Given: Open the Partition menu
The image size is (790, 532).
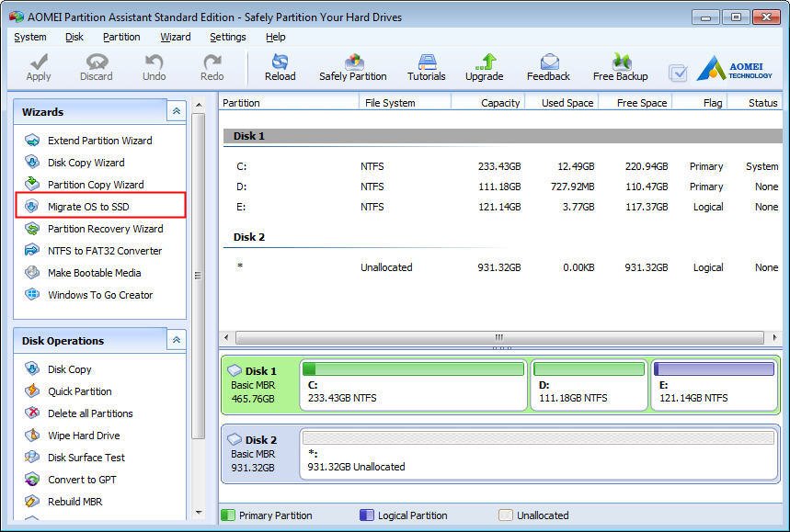Looking at the screenshot, I should [x=121, y=37].
